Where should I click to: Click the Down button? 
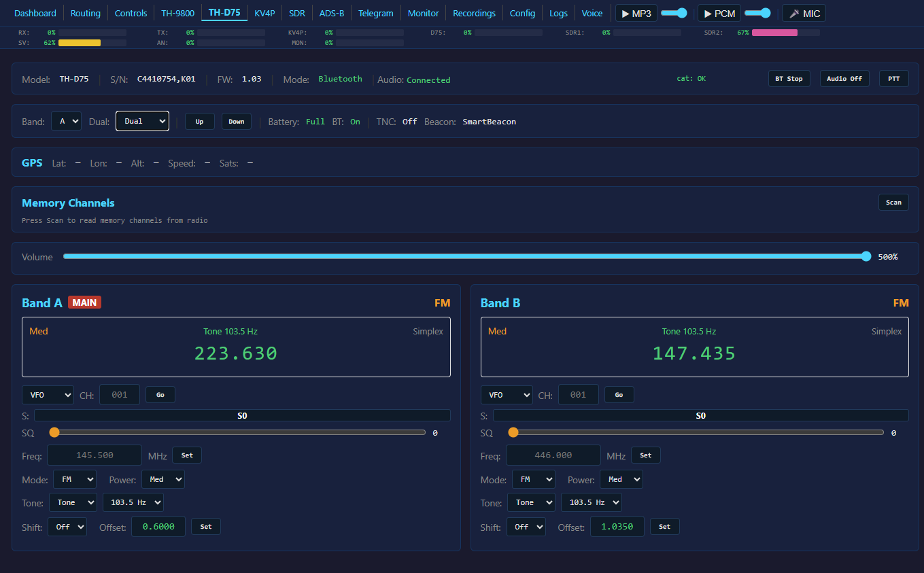point(237,122)
